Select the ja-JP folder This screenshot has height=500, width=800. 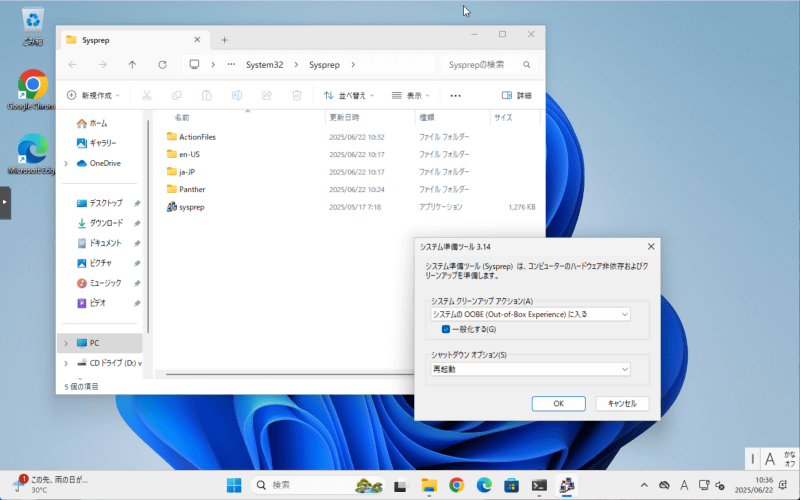click(x=181, y=172)
